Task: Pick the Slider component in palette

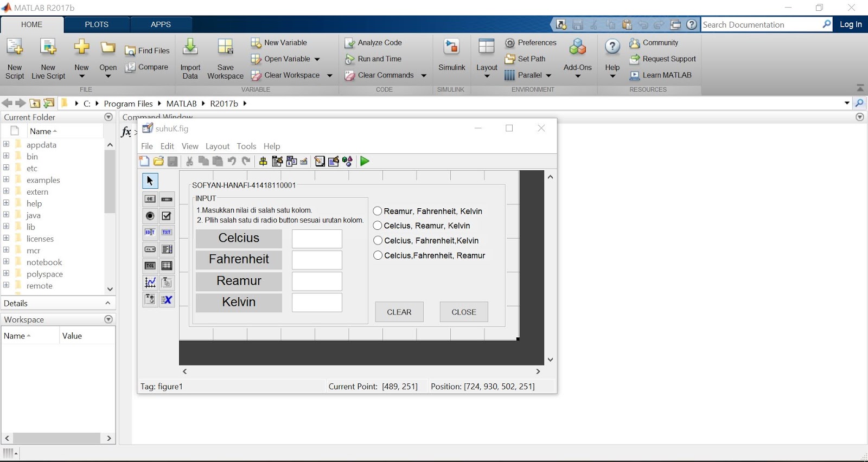Action: (x=167, y=199)
